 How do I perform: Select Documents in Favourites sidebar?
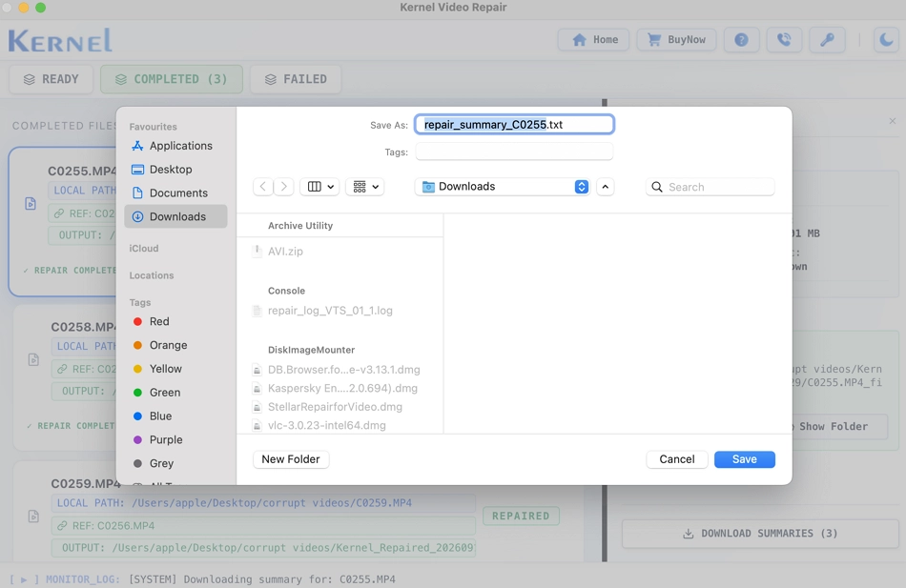point(175,193)
